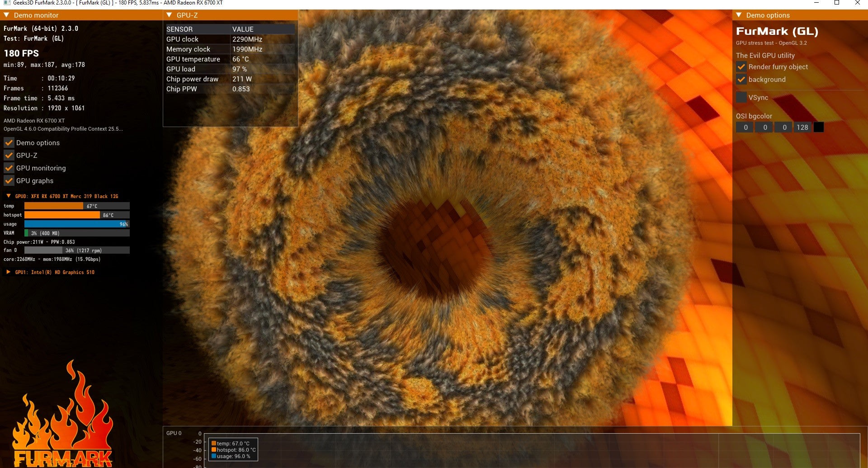The width and height of the screenshot is (868, 468).
Task: Click OSI bgcolor green value field
Action: click(765, 128)
